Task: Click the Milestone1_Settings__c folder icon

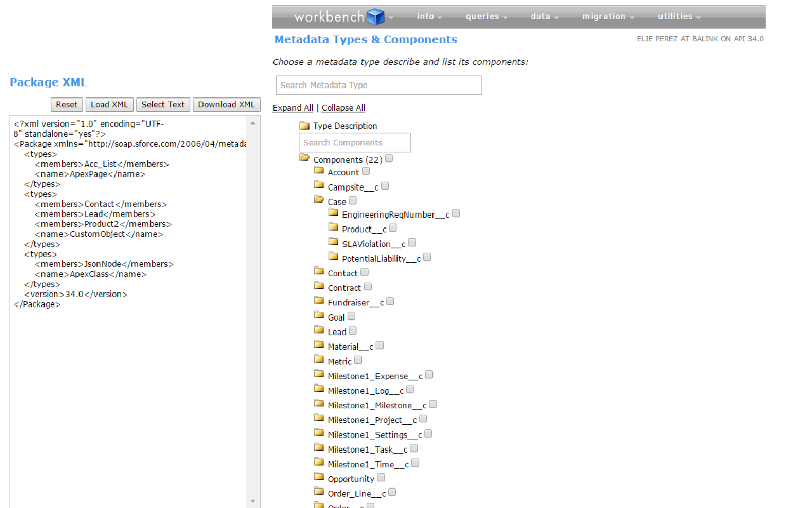Action: 319,433
